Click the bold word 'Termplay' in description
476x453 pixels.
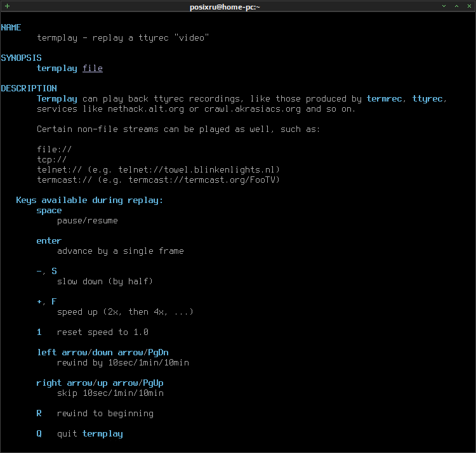coord(57,99)
